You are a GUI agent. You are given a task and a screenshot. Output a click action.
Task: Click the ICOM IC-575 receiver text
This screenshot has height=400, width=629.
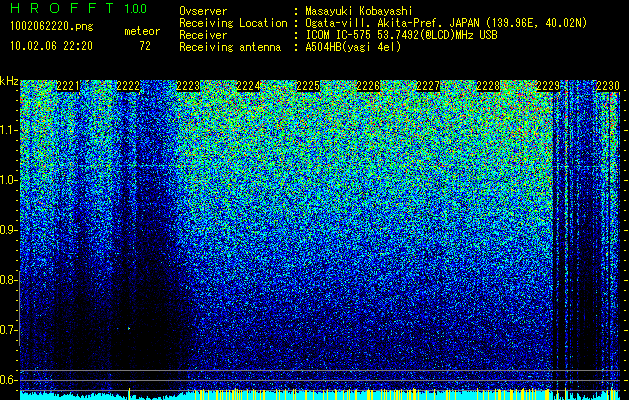click(x=401, y=35)
